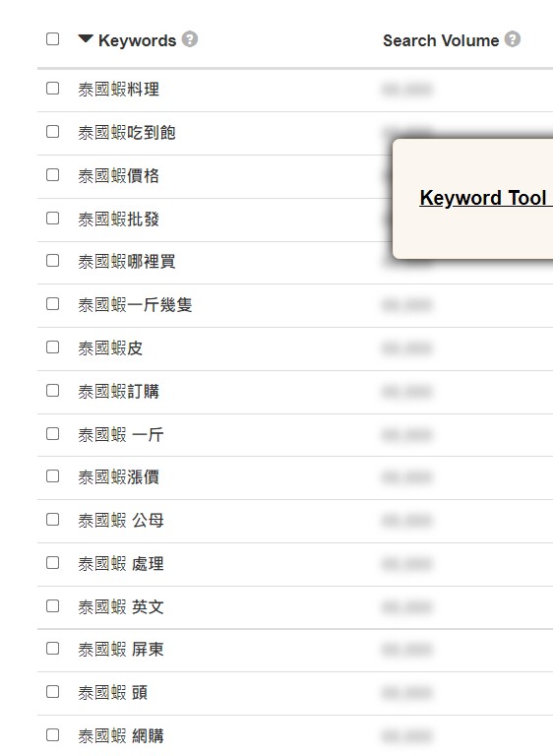Click the keyword text 泰國蝦 屏東
This screenshot has width=553, height=756.
[121, 650]
